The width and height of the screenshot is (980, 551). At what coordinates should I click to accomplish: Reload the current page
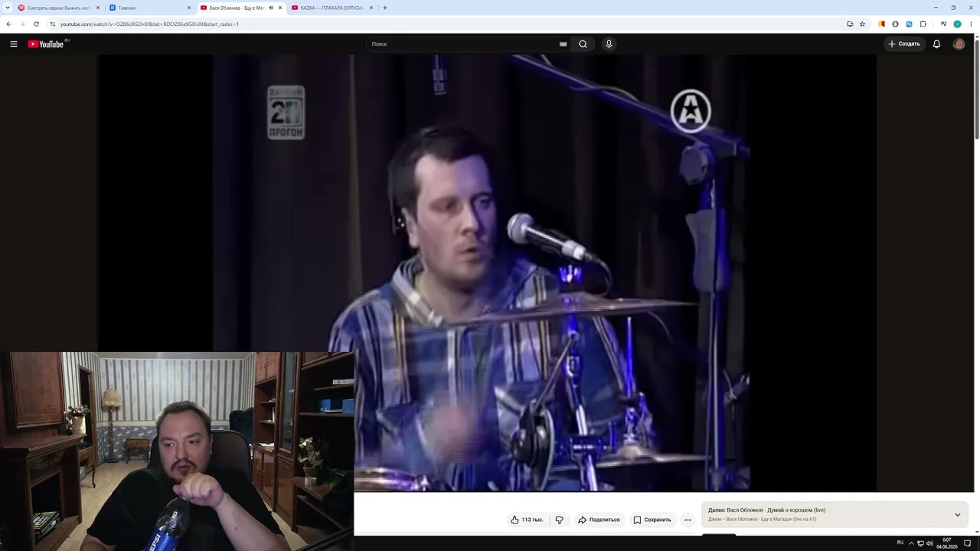point(36,24)
